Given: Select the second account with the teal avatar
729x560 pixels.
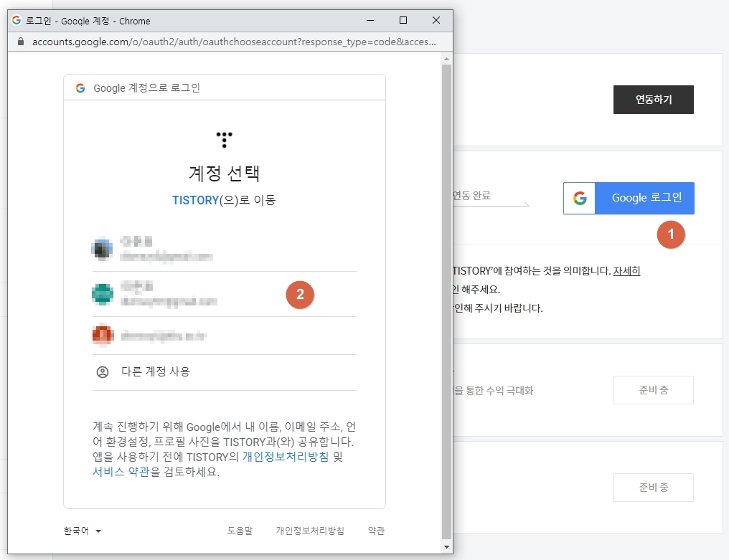Looking at the screenshot, I should coord(224,294).
